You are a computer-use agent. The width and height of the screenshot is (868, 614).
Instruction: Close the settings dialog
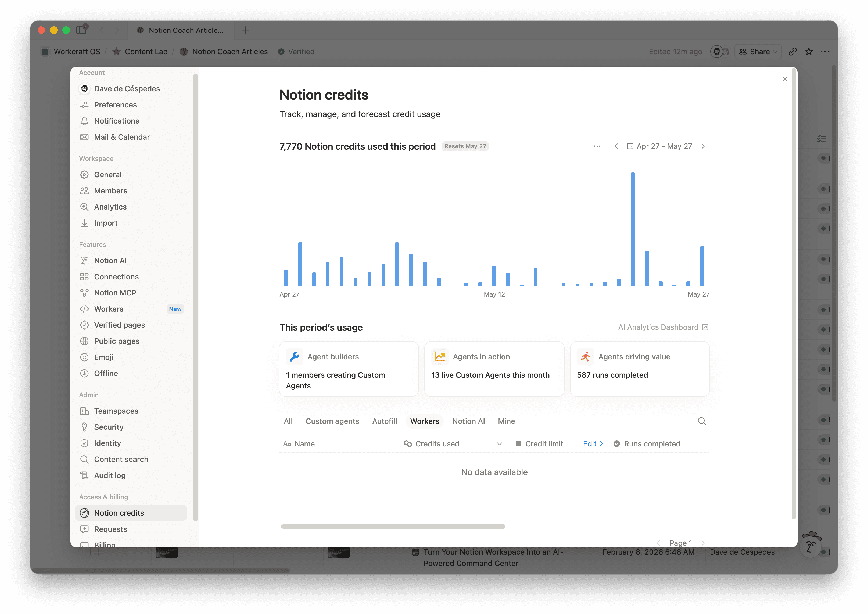tap(785, 79)
